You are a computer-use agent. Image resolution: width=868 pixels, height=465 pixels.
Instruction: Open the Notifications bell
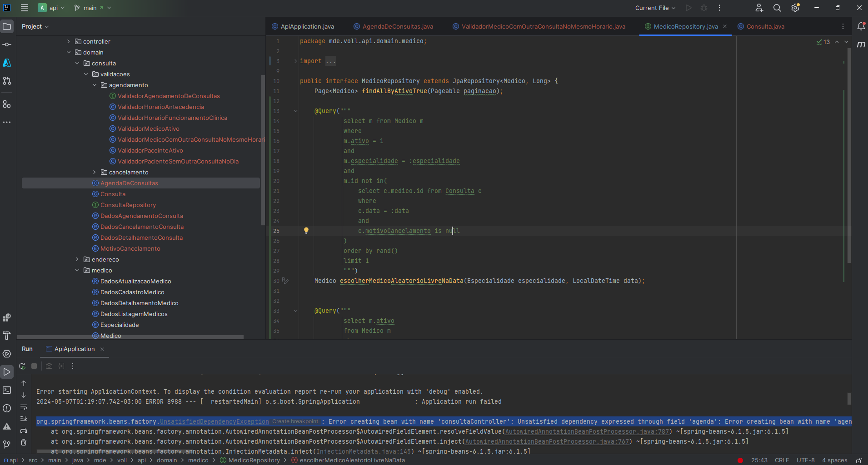(x=861, y=26)
